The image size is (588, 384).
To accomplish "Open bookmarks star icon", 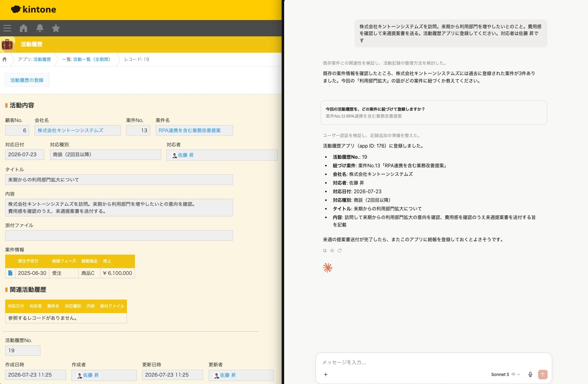I will click(56, 28).
